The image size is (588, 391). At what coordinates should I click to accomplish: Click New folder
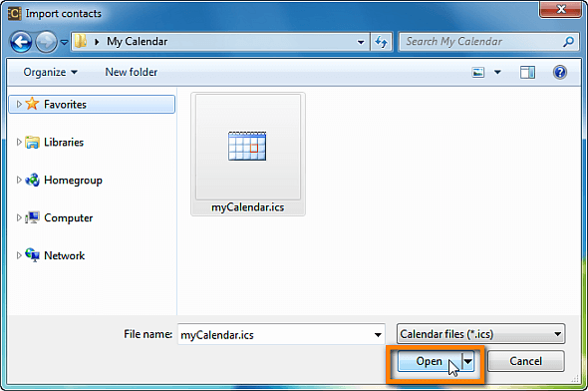pyautogui.click(x=132, y=72)
